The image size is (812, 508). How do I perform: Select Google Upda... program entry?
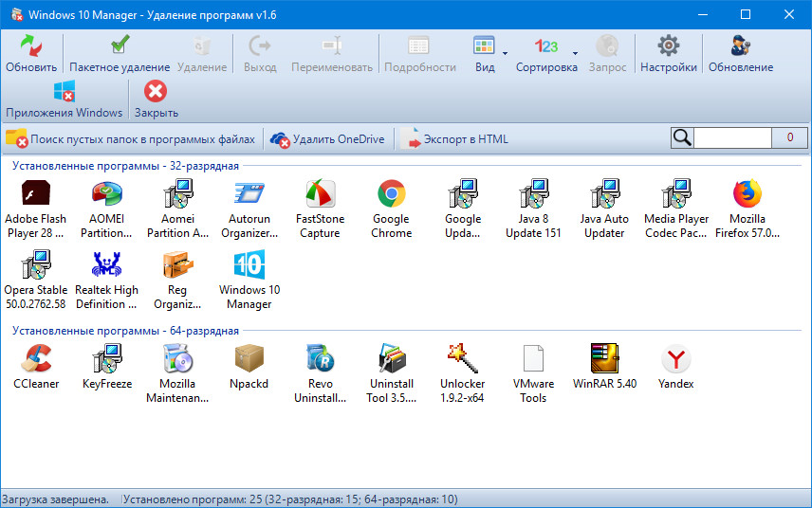(x=463, y=209)
